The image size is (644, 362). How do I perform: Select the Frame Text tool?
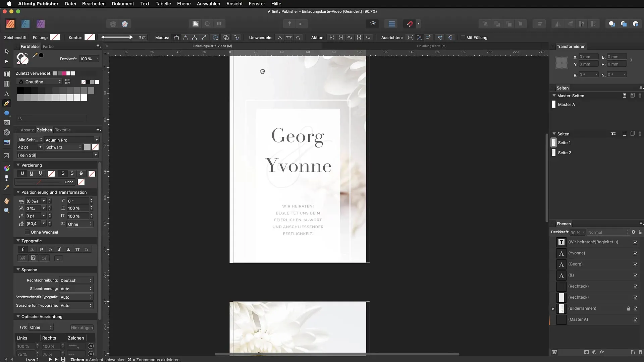click(7, 74)
